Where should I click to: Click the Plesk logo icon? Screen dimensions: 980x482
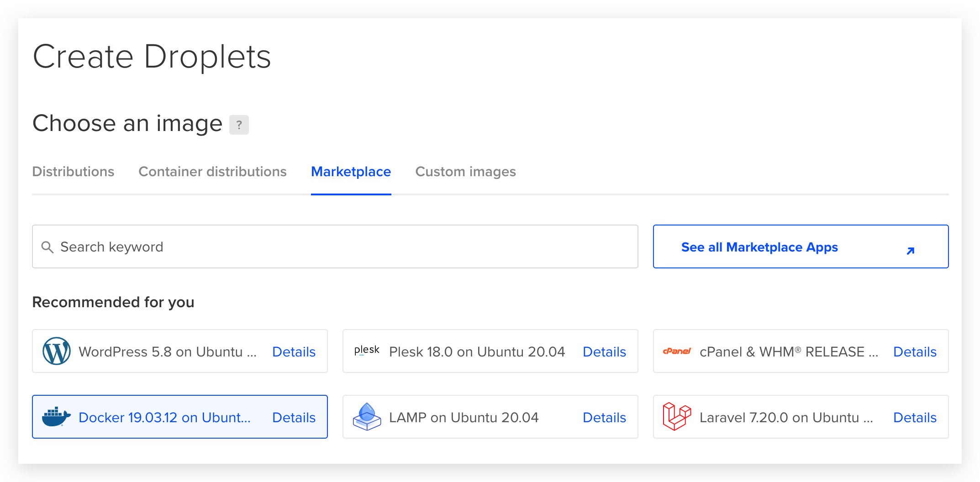pos(367,351)
